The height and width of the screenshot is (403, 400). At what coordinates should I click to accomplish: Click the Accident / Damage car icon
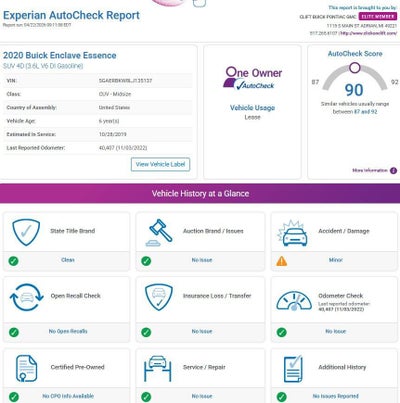click(292, 233)
